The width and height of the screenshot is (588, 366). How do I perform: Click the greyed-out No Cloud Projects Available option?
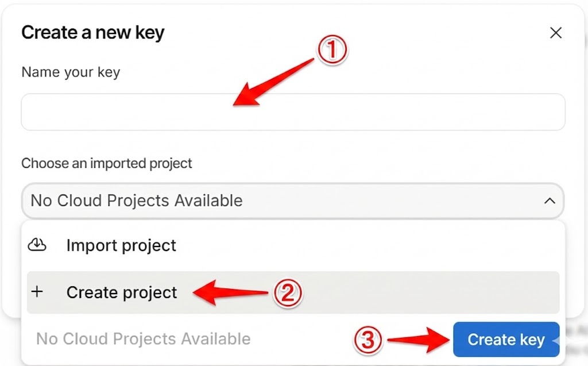point(144,339)
